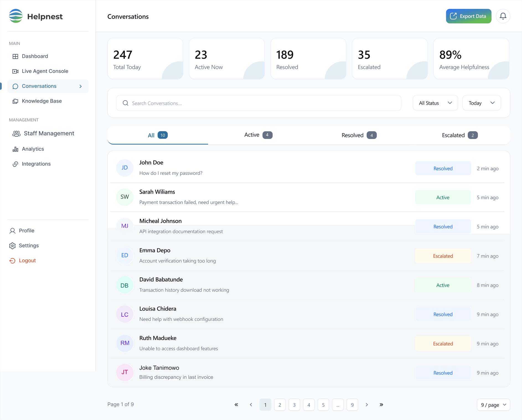Click the 247 Total Today card

click(x=145, y=59)
